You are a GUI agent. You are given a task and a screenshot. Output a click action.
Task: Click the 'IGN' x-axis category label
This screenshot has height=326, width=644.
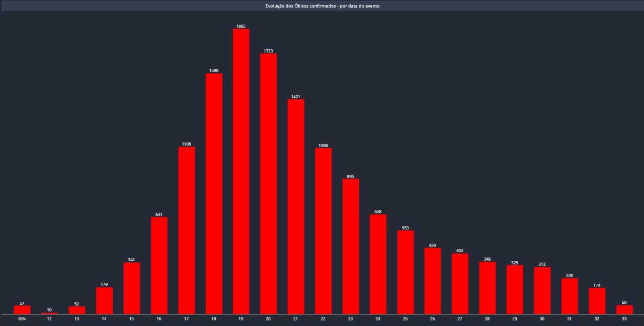point(22,319)
